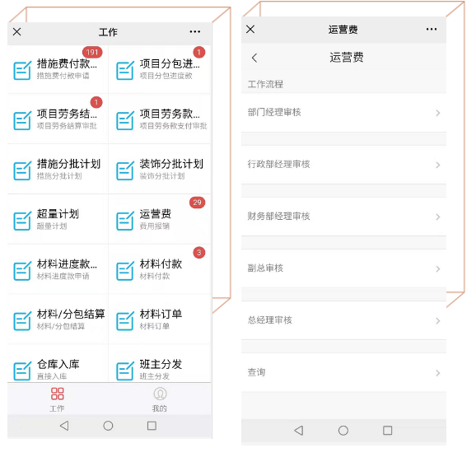This screenshot has width=476, height=457.
Task: Expand 部门经理审核 chevron
Action: pyautogui.click(x=438, y=113)
